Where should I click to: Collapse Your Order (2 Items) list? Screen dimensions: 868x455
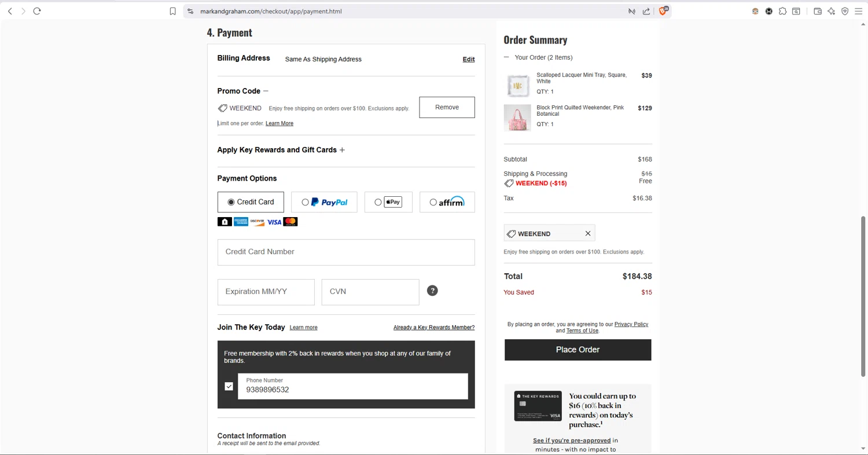tap(506, 57)
